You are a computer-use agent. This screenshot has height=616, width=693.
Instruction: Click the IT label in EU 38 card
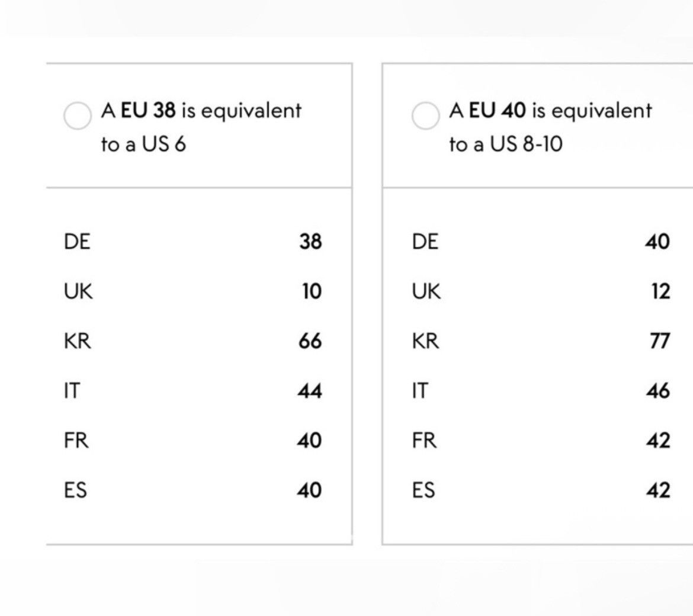coord(72,391)
